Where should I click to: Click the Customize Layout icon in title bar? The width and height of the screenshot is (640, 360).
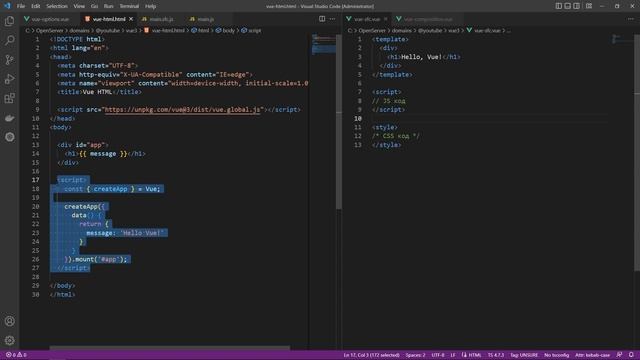pyautogui.click(x=589, y=6)
